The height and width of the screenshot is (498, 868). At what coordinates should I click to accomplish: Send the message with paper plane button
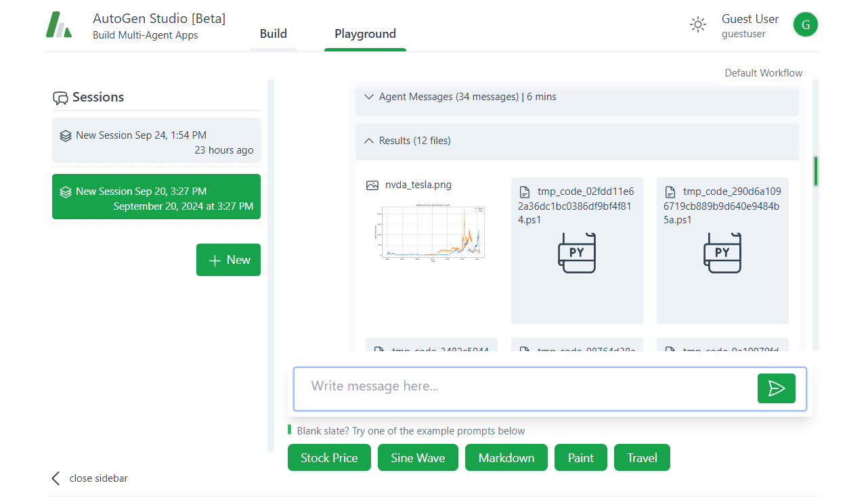click(777, 388)
